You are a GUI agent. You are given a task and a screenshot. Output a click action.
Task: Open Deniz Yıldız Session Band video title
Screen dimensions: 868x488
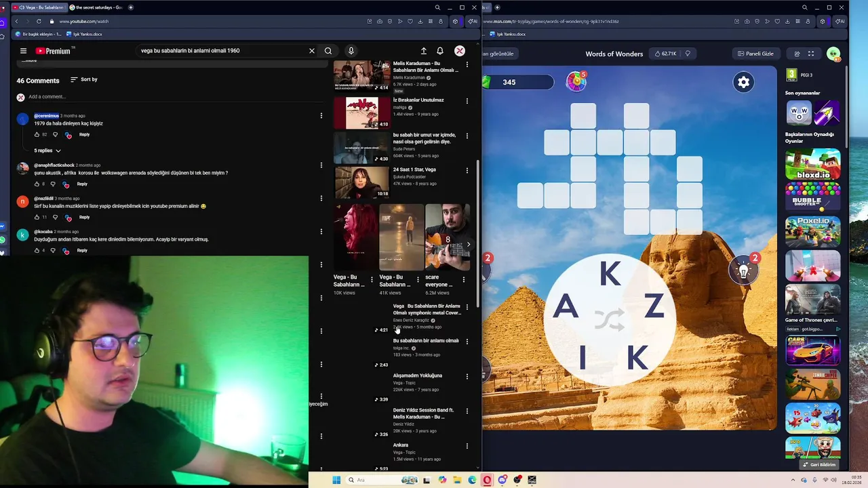point(423,413)
